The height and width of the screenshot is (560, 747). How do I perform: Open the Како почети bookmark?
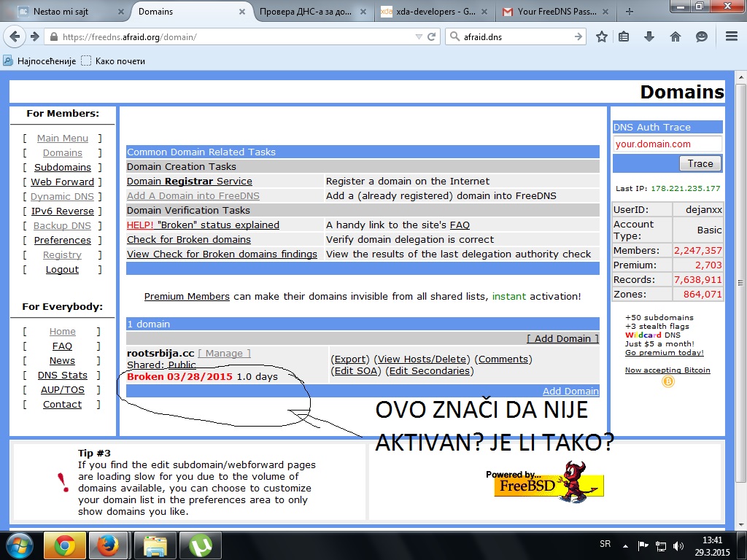pos(113,61)
